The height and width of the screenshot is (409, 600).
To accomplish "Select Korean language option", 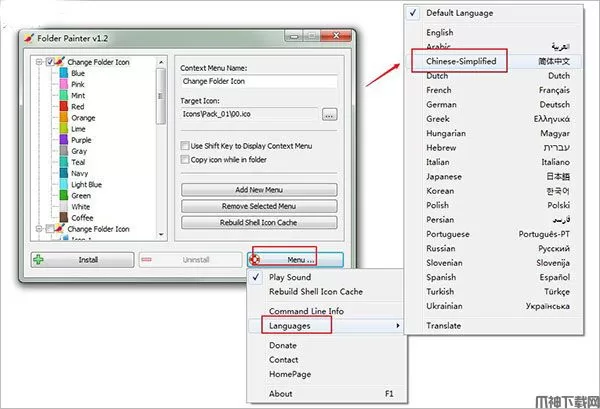I will [x=494, y=191].
